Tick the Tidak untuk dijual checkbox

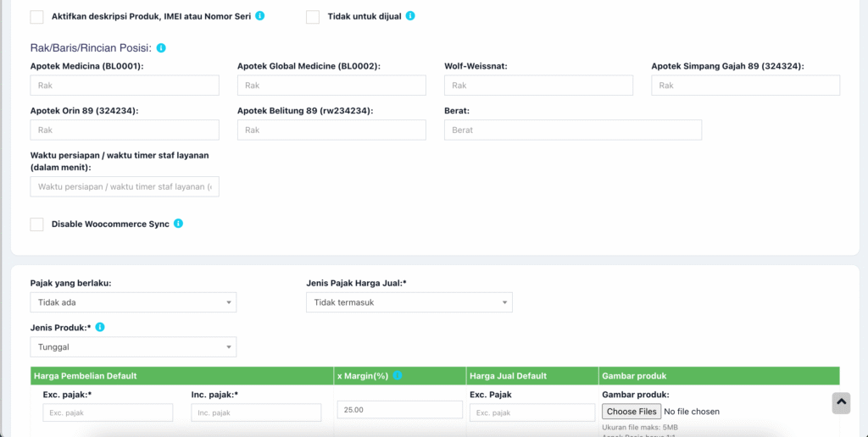click(x=313, y=17)
